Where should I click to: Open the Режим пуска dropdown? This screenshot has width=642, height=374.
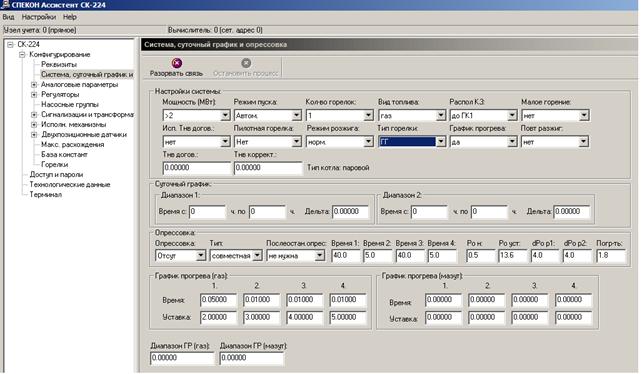pos(297,116)
